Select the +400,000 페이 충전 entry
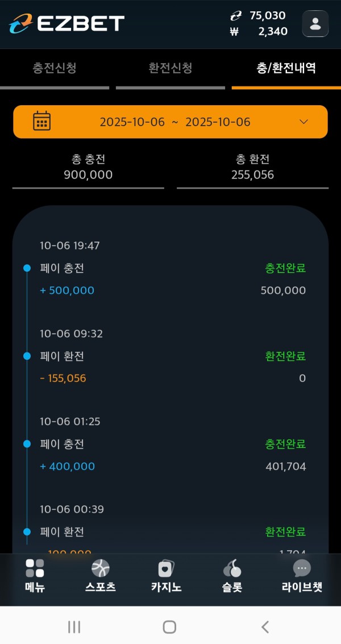 tap(67, 466)
